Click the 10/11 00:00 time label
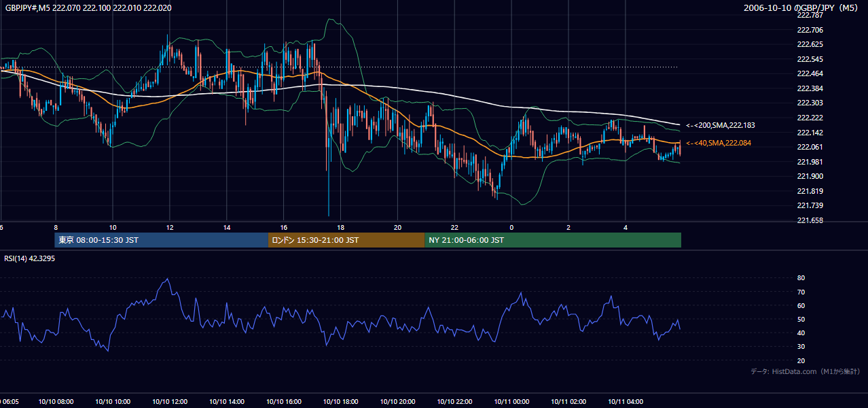This screenshot has width=868, height=408. [x=511, y=402]
